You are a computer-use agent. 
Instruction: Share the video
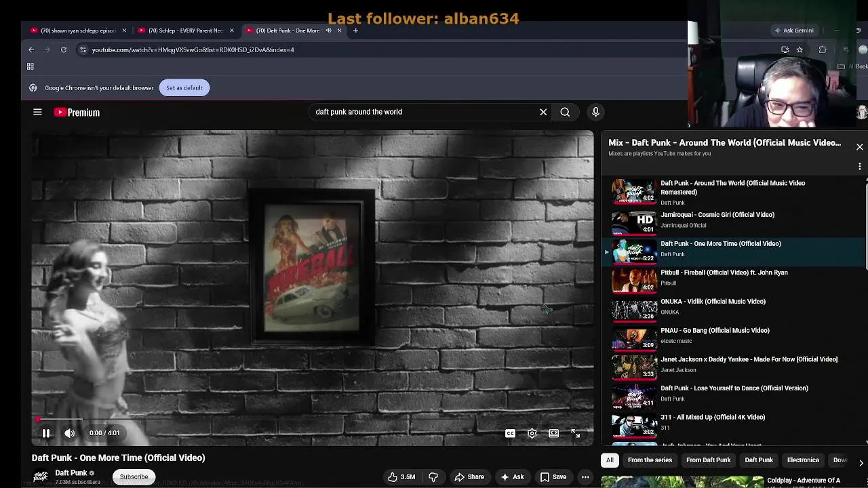click(469, 477)
